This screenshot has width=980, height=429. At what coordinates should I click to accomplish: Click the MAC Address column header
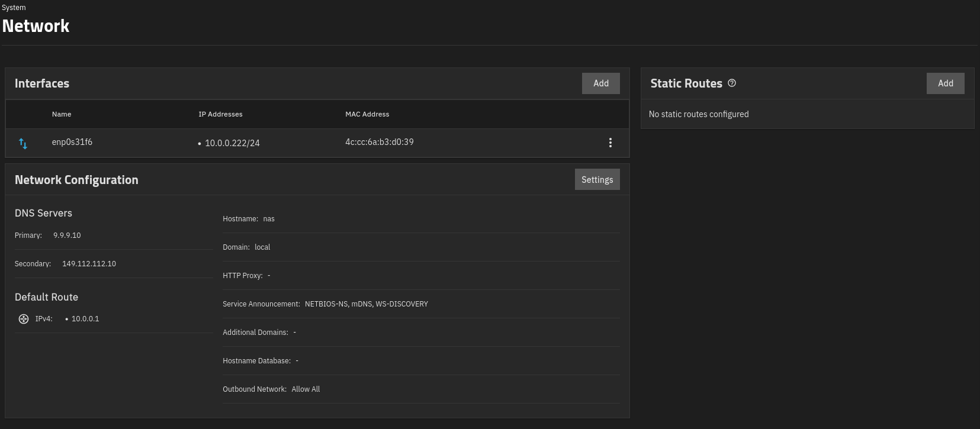click(x=367, y=114)
